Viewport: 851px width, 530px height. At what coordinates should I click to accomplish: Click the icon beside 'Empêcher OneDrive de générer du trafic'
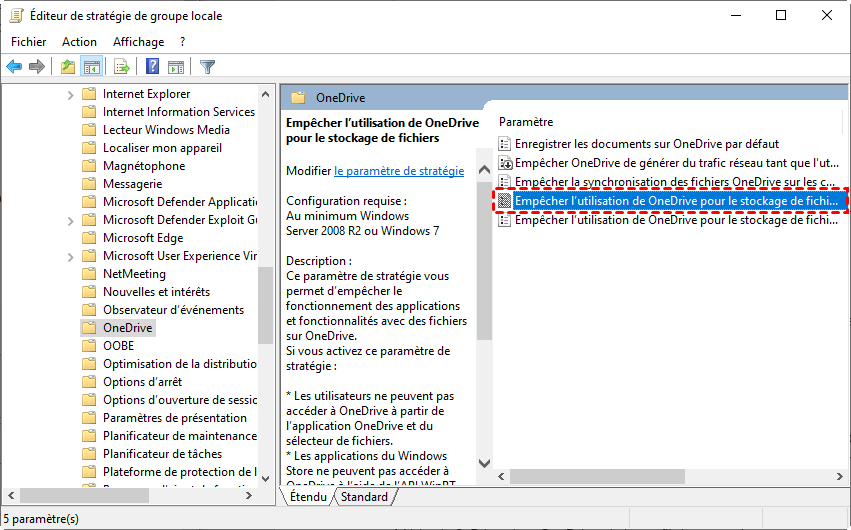[505, 163]
